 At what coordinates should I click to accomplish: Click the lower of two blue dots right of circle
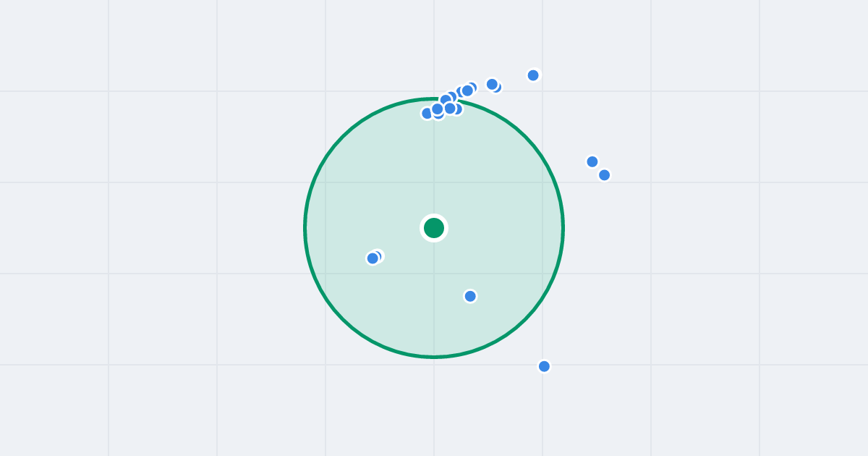coord(604,175)
